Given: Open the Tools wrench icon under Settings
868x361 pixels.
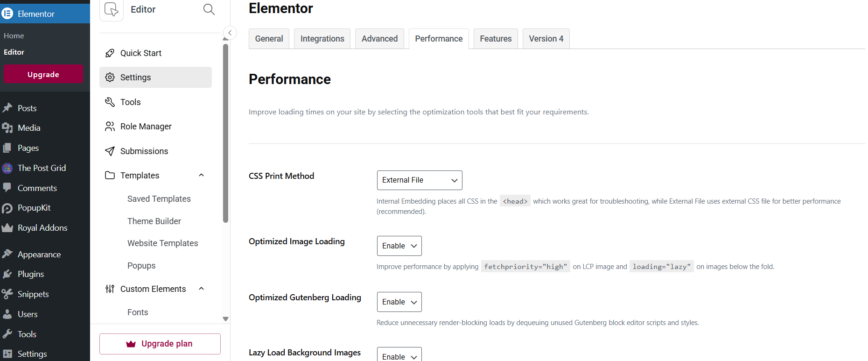Looking at the screenshot, I should pos(109,102).
